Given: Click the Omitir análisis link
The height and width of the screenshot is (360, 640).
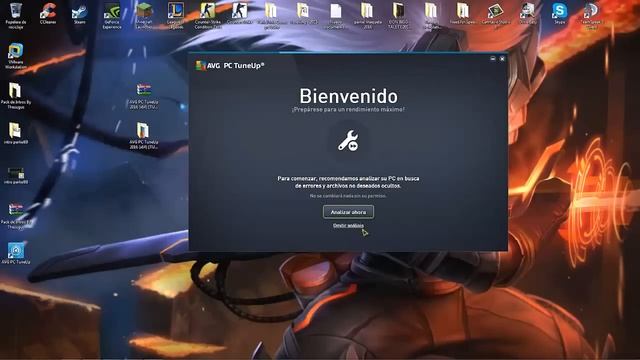Looking at the screenshot, I should click(348, 225).
